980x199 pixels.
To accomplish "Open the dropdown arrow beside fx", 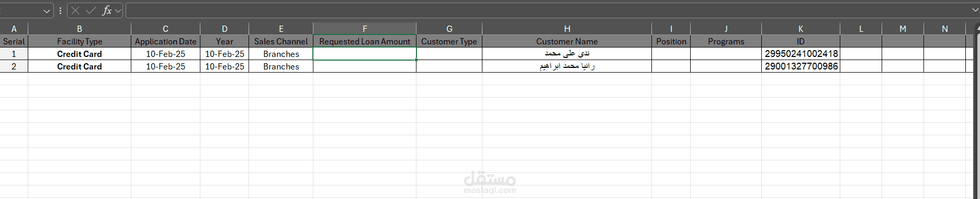I will tap(118, 10).
